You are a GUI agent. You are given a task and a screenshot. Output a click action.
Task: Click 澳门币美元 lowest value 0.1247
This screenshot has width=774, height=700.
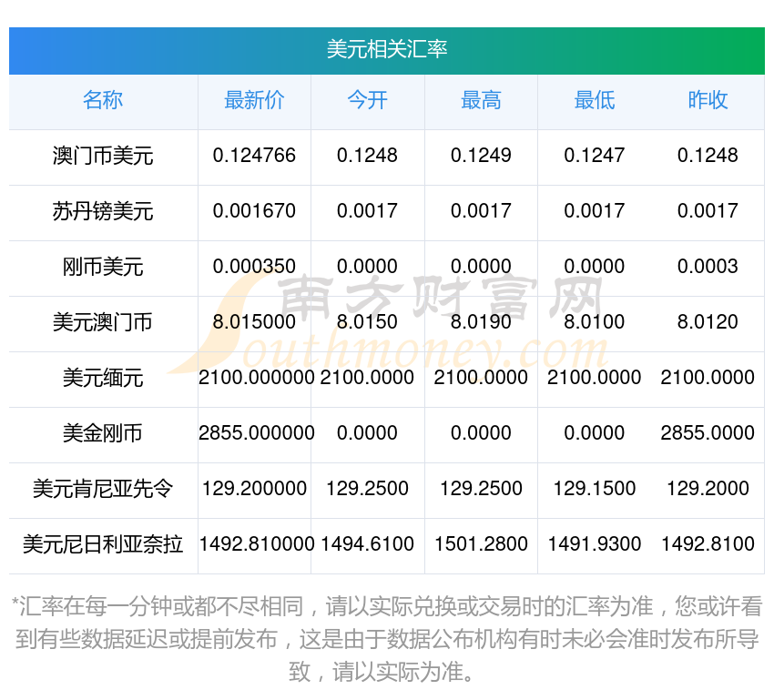(x=595, y=156)
